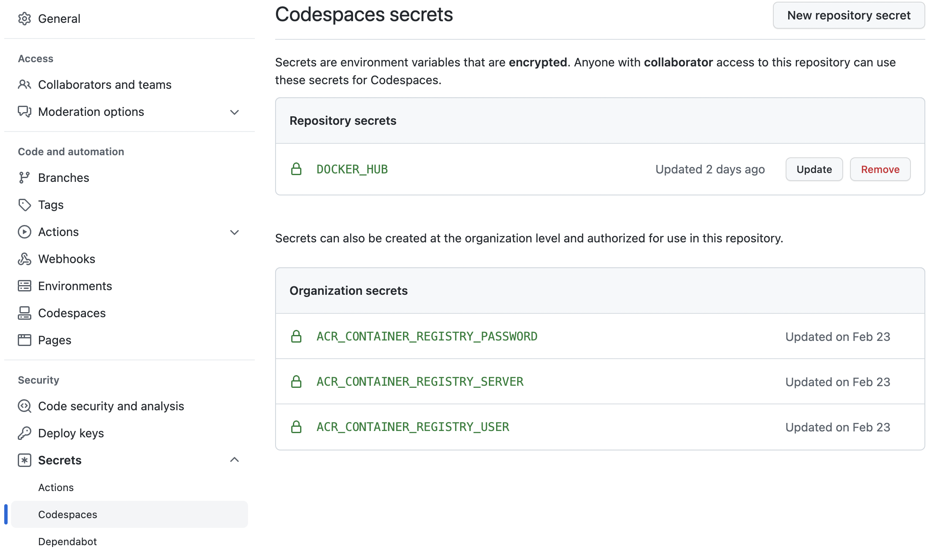Click the Code security shield-scan icon
This screenshot has width=949, height=560.
coord(25,406)
